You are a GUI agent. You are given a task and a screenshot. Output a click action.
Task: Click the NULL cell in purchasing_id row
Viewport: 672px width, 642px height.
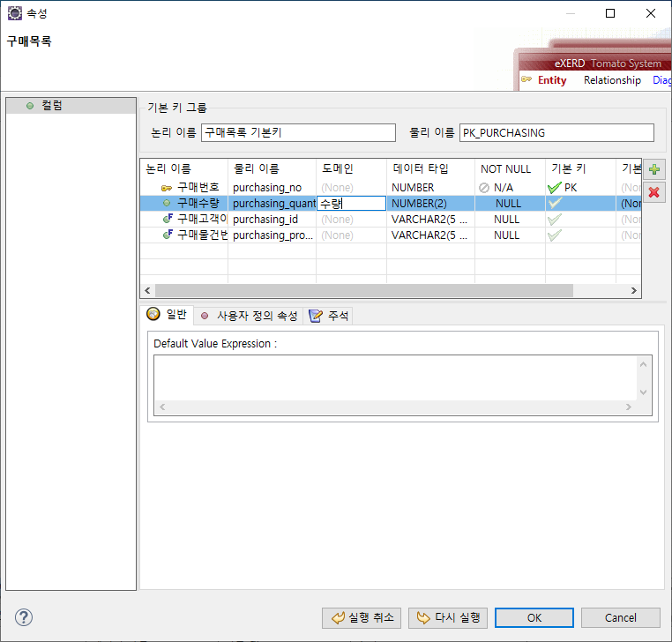(x=510, y=219)
